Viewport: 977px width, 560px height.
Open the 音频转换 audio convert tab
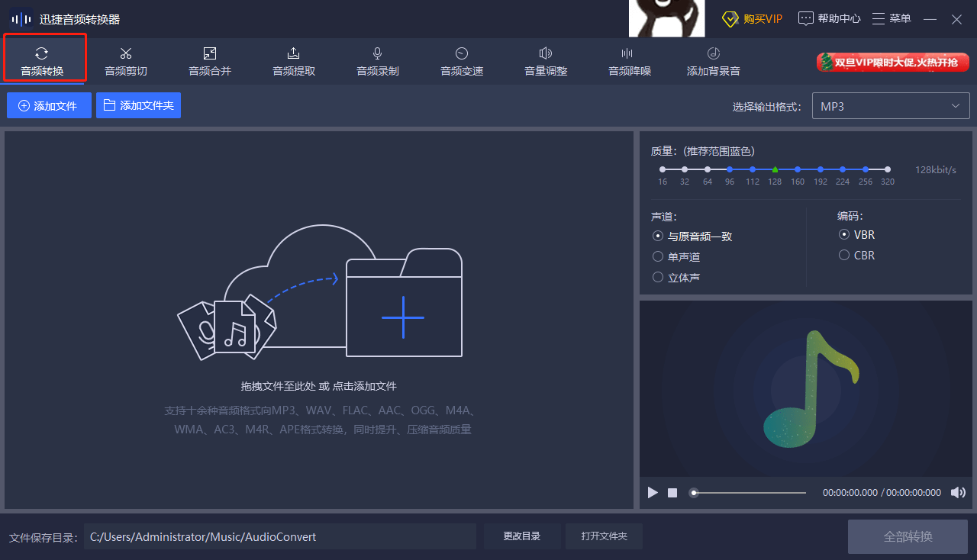[x=42, y=61]
